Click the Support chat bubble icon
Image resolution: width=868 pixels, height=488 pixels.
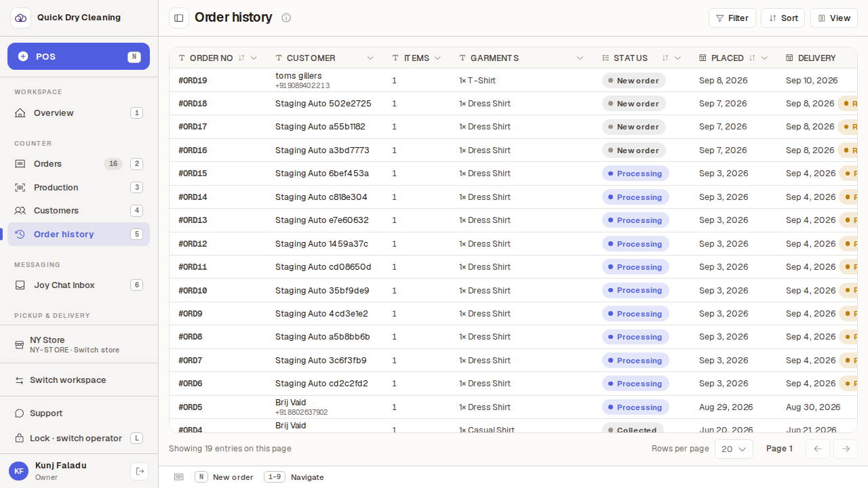[20, 413]
